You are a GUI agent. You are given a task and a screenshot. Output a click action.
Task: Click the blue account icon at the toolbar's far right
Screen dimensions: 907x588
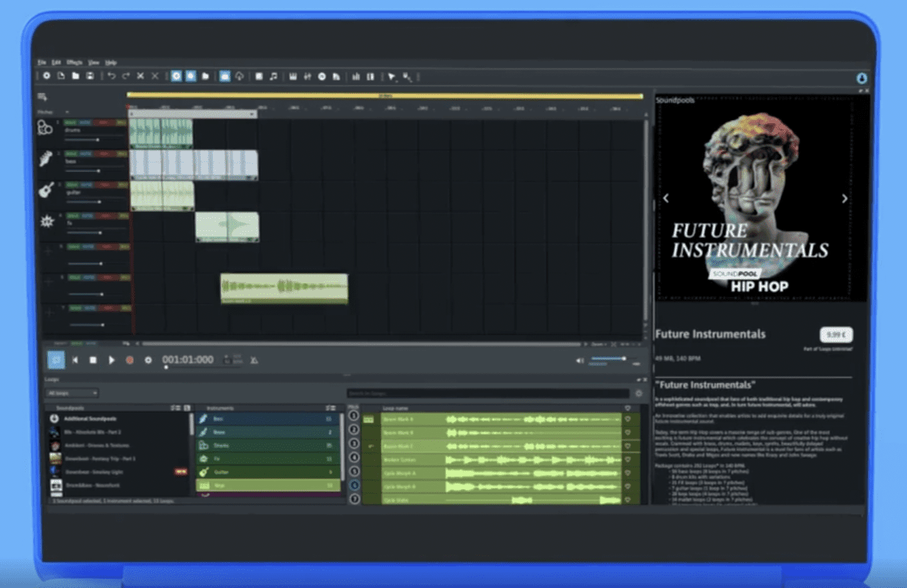[862, 78]
